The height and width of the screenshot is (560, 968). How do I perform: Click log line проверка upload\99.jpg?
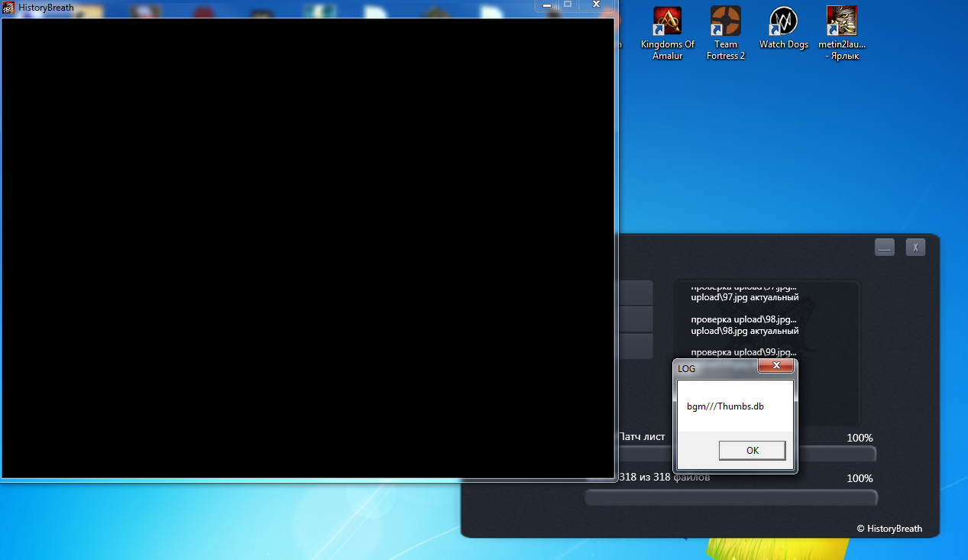coord(744,352)
